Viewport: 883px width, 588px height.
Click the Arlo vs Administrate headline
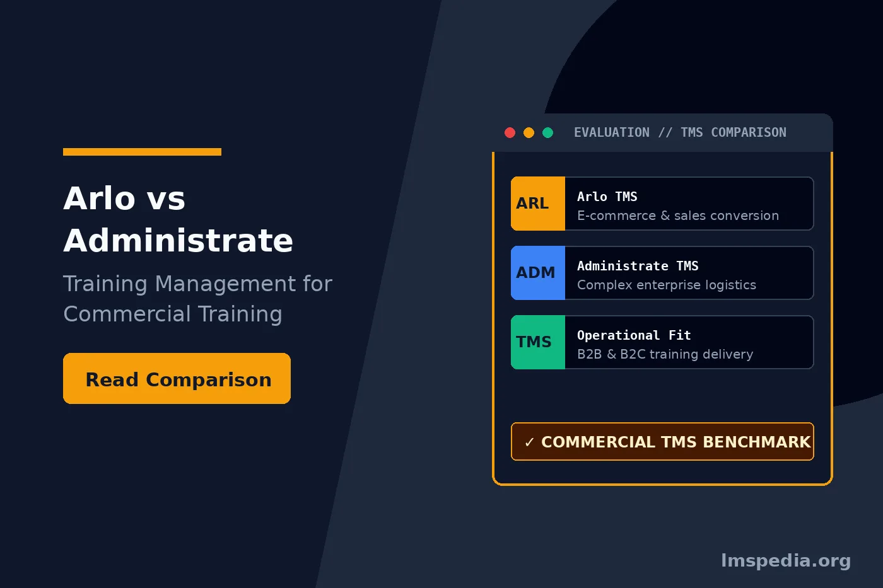178,219
